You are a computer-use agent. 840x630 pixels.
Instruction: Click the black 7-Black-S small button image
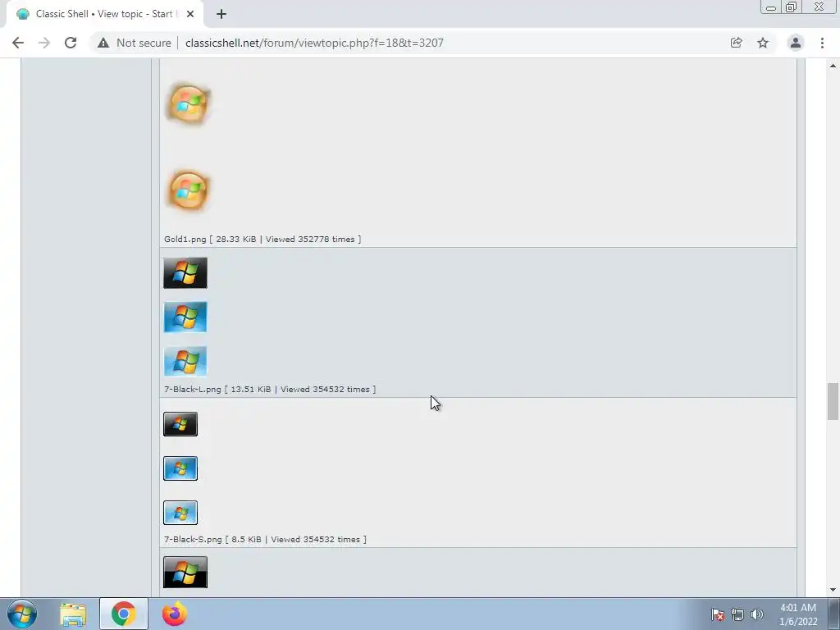point(180,424)
